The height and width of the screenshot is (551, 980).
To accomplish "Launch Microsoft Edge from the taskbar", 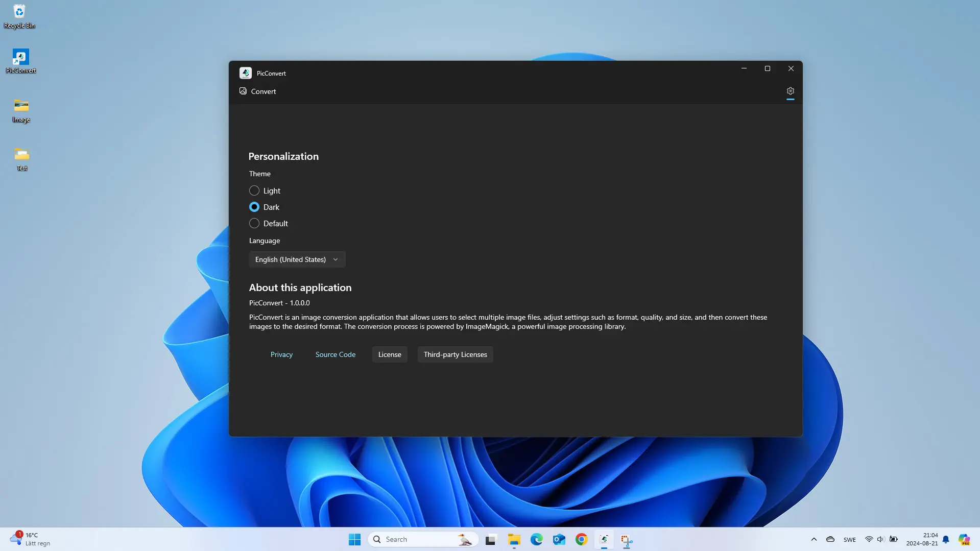I will [x=536, y=539].
